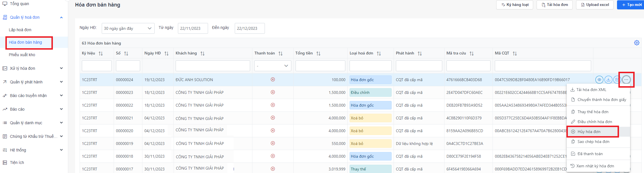Download invoice 00000024 via the download icon
The height and width of the screenshot is (173, 644).
(x=608, y=80)
